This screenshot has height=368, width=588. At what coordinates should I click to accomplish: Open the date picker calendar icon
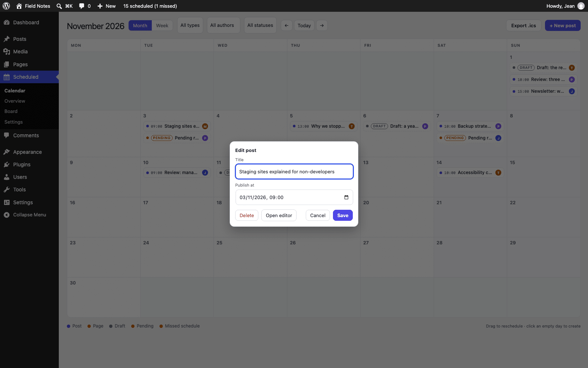[346, 197]
